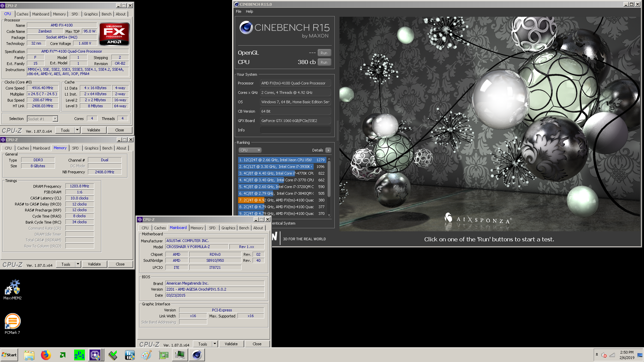Click the Core Speed value 4916.40 MHz
This screenshot has height=362, width=644.
43,88
